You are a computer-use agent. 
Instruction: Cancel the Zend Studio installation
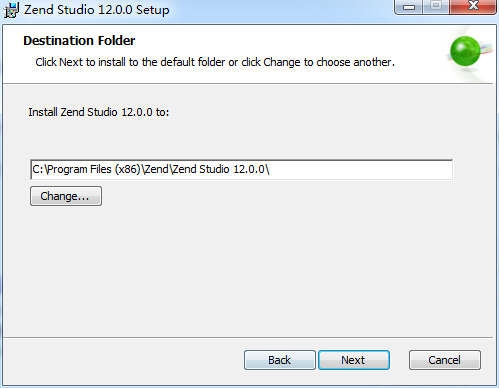point(445,360)
